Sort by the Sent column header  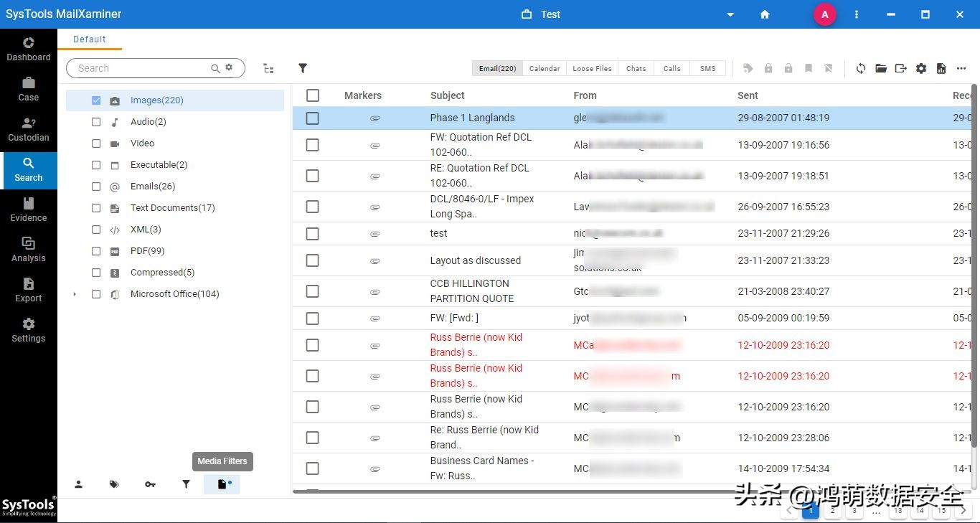pyautogui.click(x=748, y=95)
